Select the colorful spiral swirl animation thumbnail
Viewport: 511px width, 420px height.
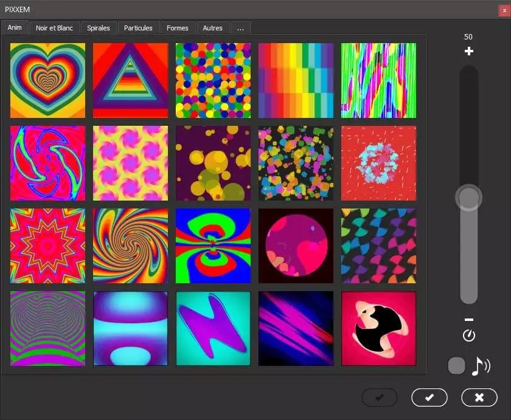tap(130, 246)
